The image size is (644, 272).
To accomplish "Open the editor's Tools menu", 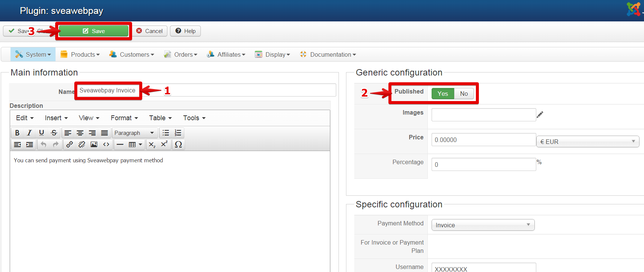I will click(194, 118).
